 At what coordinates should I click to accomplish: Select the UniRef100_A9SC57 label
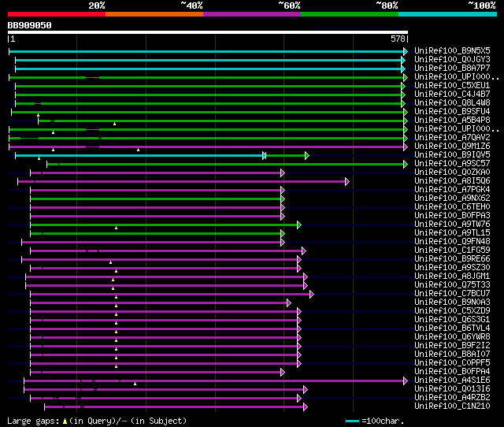[x=452, y=164]
